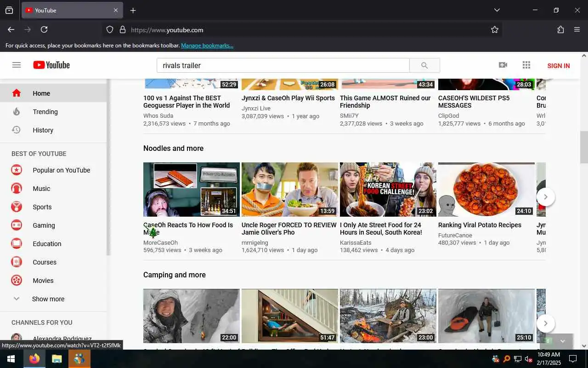Open Korean Street Food Challenge thumbnail

(x=388, y=190)
